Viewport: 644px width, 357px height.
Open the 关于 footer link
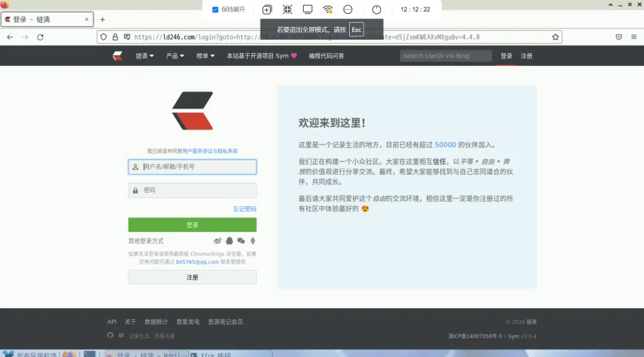pyautogui.click(x=131, y=322)
